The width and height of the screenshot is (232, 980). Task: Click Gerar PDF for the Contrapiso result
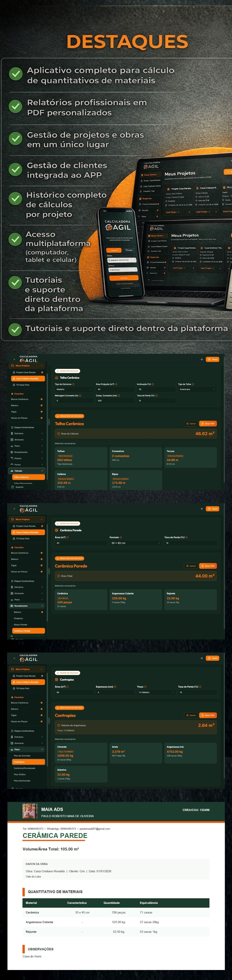(x=208, y=715)
